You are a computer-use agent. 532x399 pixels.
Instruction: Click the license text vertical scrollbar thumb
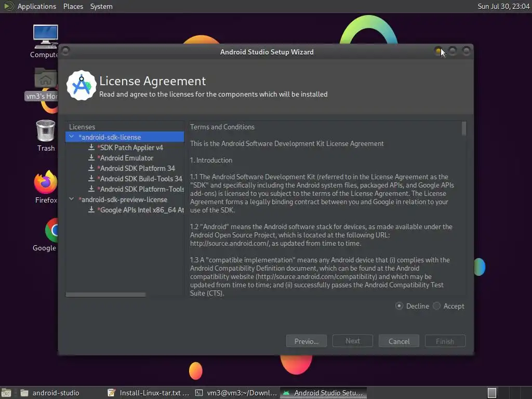coord(464,129)
